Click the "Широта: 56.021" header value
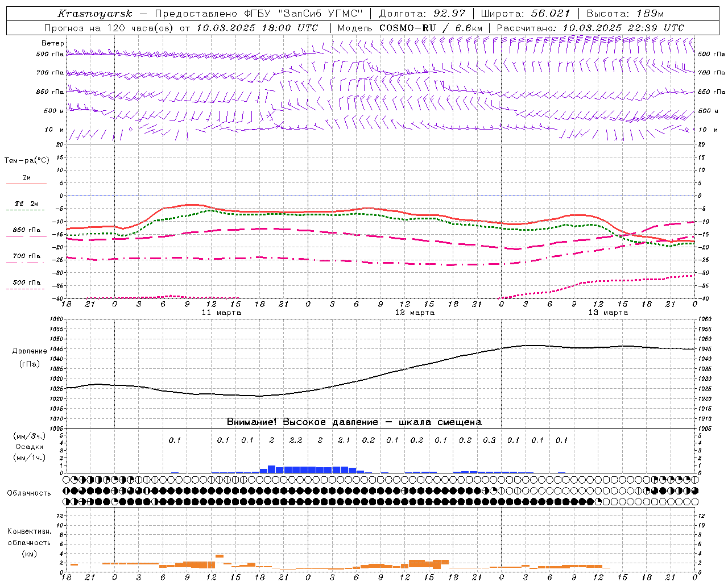This screenshot has width=728, height=582. pyautogui.click(x=525, y=14)
